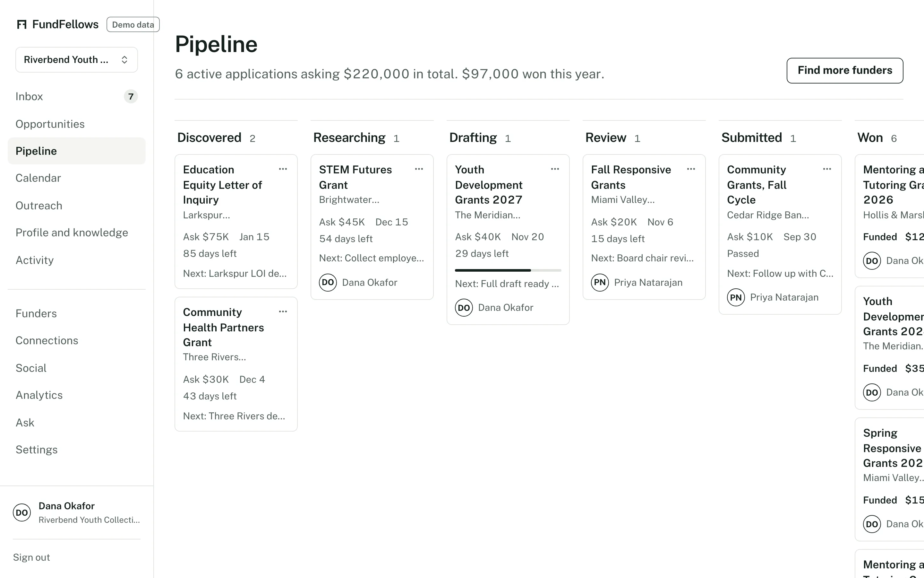Click Find more funders button

(844, 70)
